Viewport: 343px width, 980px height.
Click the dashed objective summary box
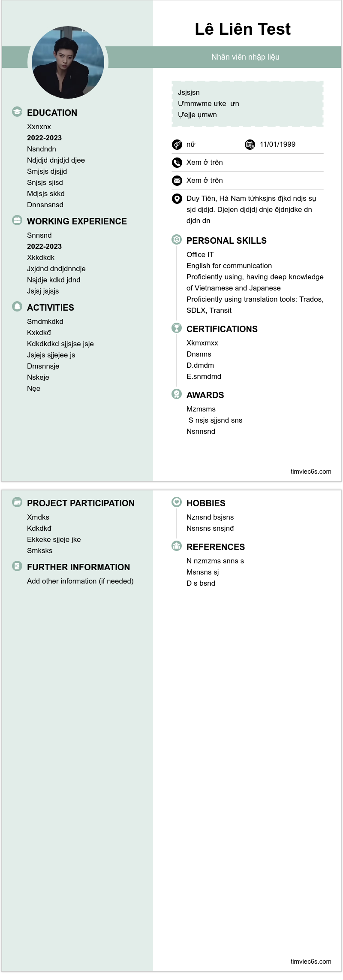247,104
